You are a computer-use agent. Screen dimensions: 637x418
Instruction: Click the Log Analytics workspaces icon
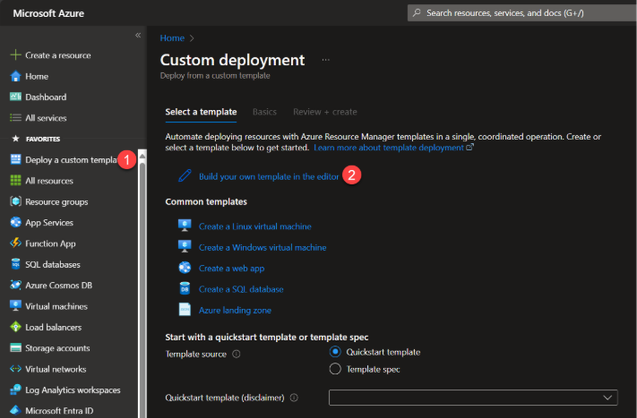coord(15,390)
